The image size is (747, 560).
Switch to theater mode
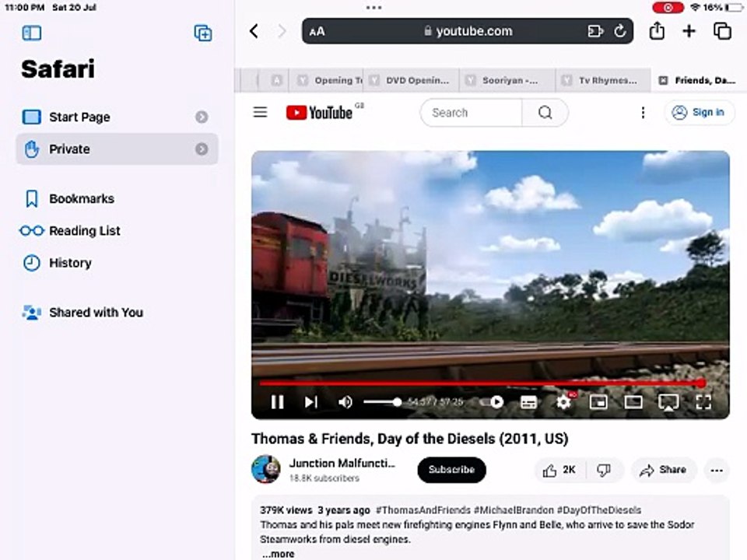(x=633, y=402)
